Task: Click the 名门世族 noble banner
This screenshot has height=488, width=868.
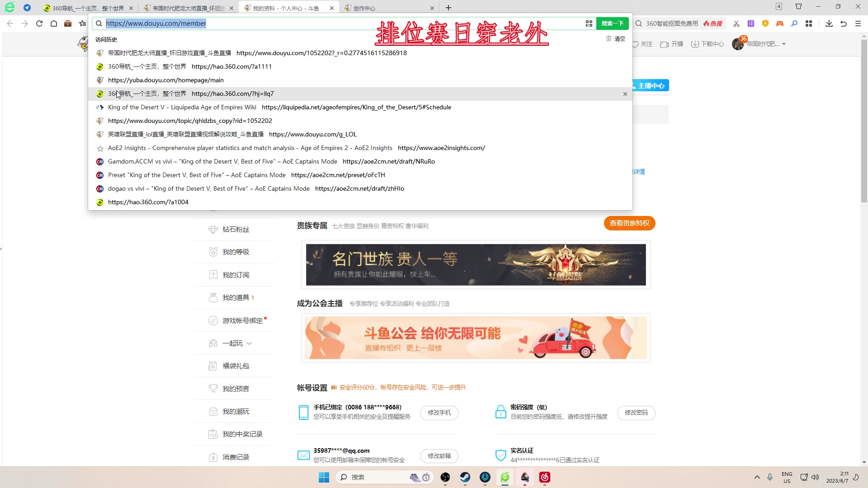Action: click(476, 265)
